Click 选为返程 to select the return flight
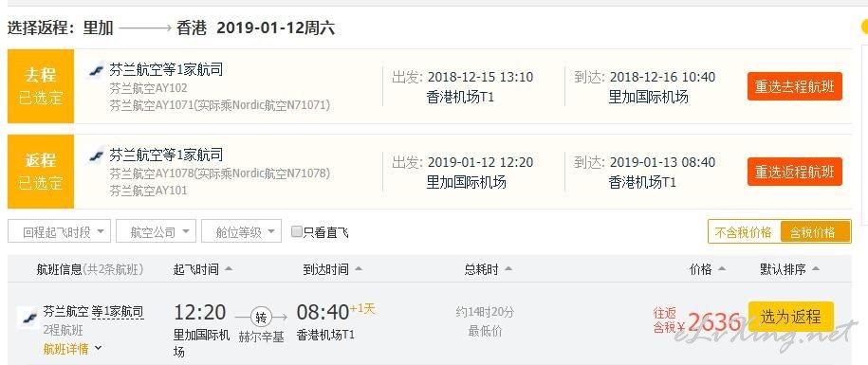Screen dimensions: 868x365 (x=790, y=317)
